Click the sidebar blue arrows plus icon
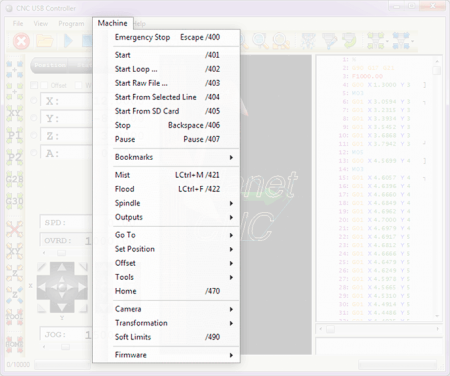The image size is (450, 376). coord(14,68)
